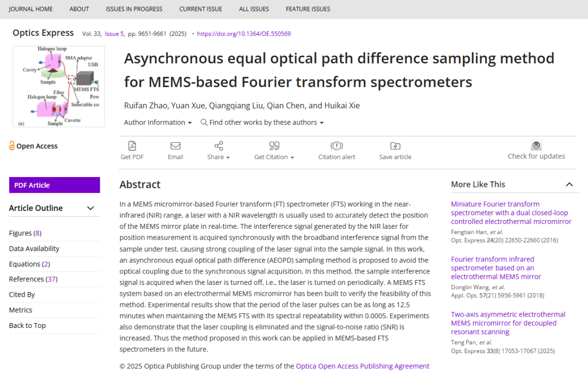
Task: Click the search icon beside author works
Action: click(x=204, y=122)
